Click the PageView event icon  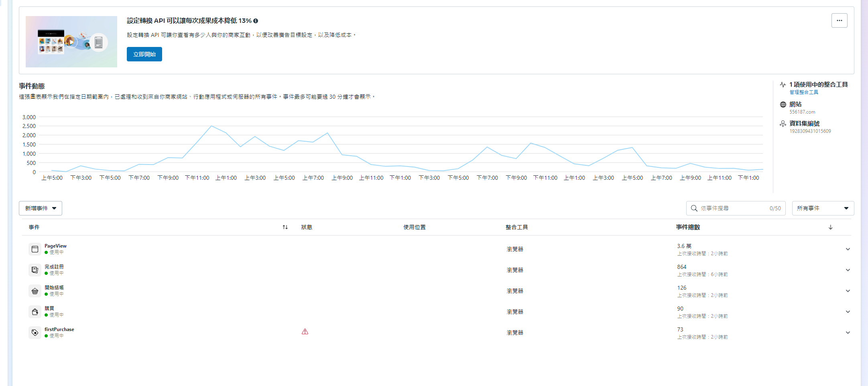tap(35, 249)
